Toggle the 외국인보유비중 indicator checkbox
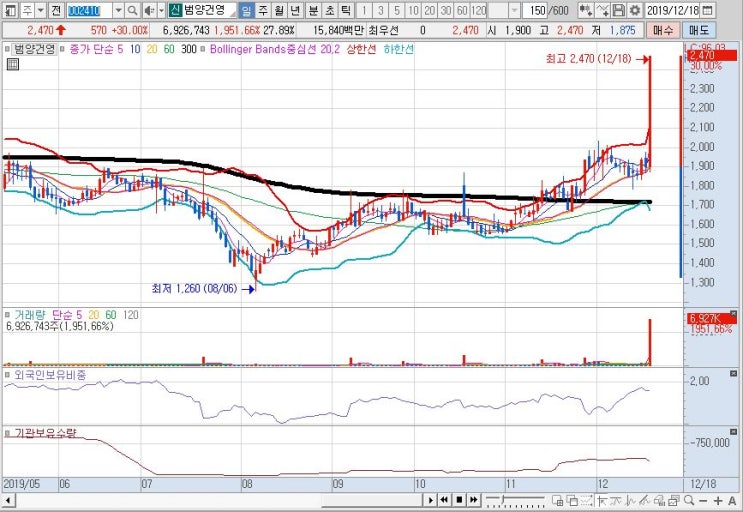 [x=7, y=375]
